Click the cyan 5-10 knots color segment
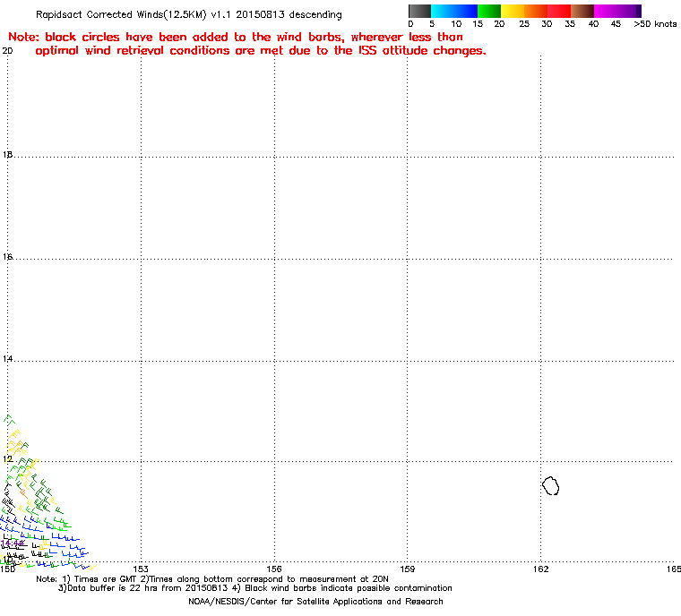The height and width of the screenshot is (616, 681). [443, 11]
